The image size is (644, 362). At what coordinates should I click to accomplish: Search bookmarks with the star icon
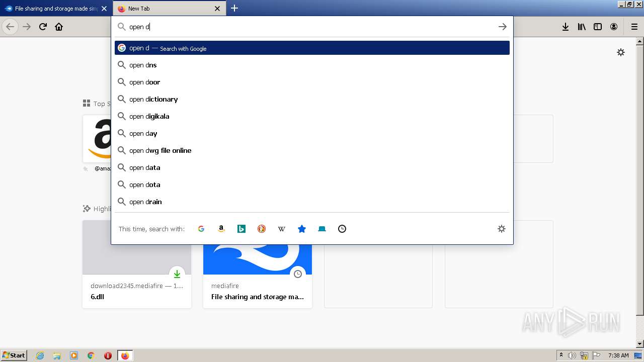(x=302, y=229)
